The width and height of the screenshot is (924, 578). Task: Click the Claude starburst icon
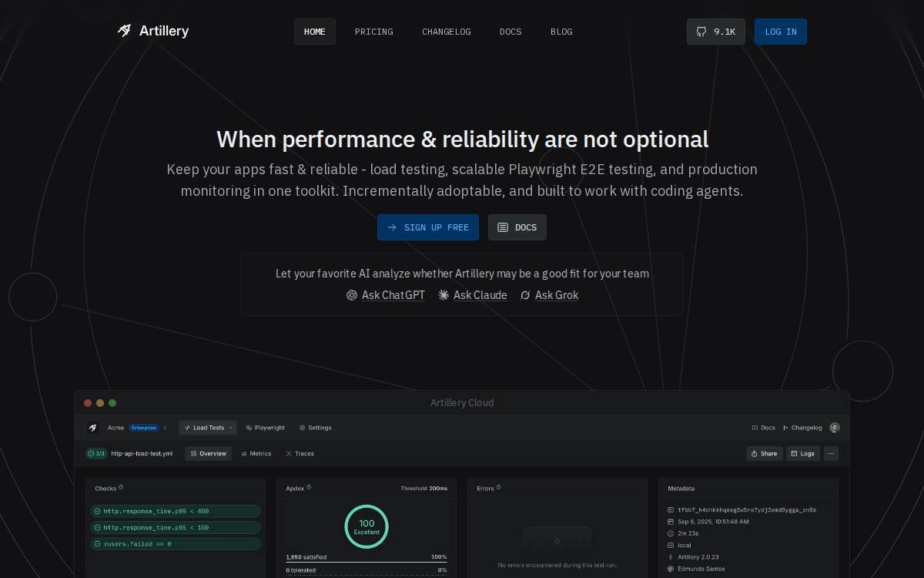(444, 295)
